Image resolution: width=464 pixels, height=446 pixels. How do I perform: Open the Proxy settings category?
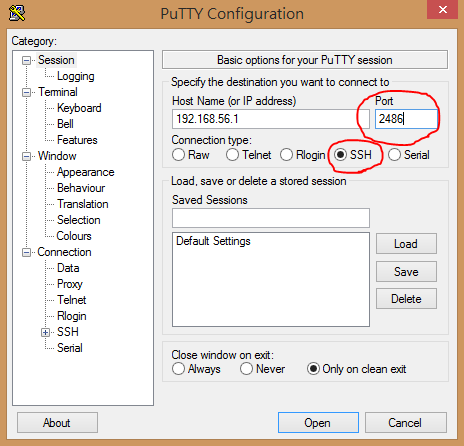point(70,284)
